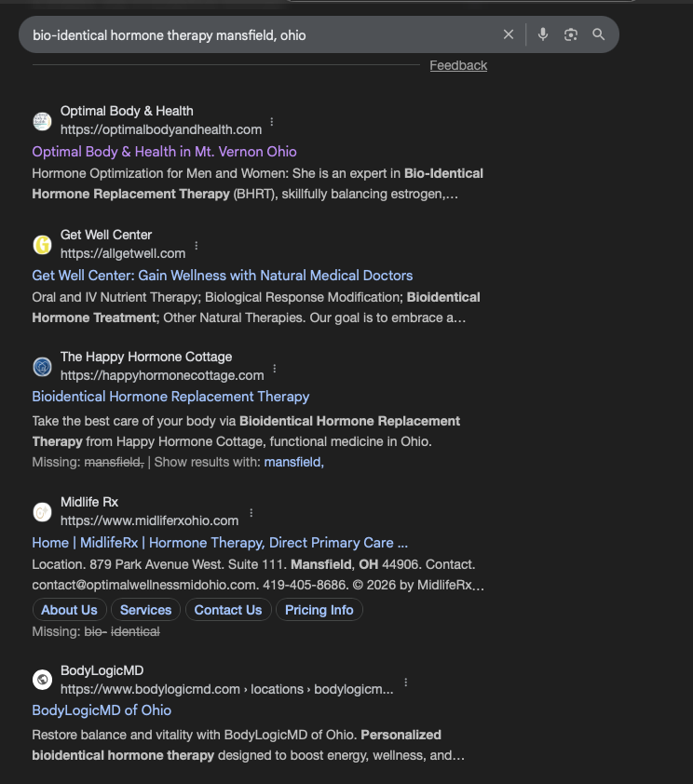The image size is (693, 784).
Task: Open the Services sitelink chip
Action: click(145, 610)
